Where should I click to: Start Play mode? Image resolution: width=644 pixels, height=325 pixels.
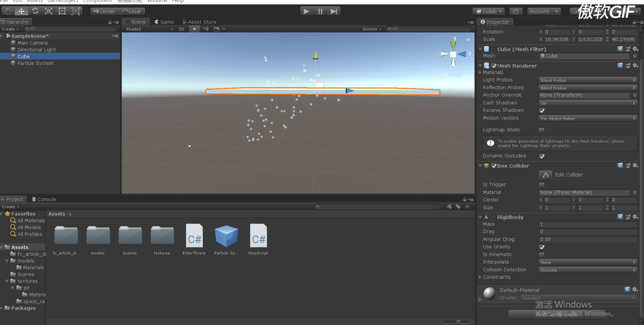(x=306, y=11)
